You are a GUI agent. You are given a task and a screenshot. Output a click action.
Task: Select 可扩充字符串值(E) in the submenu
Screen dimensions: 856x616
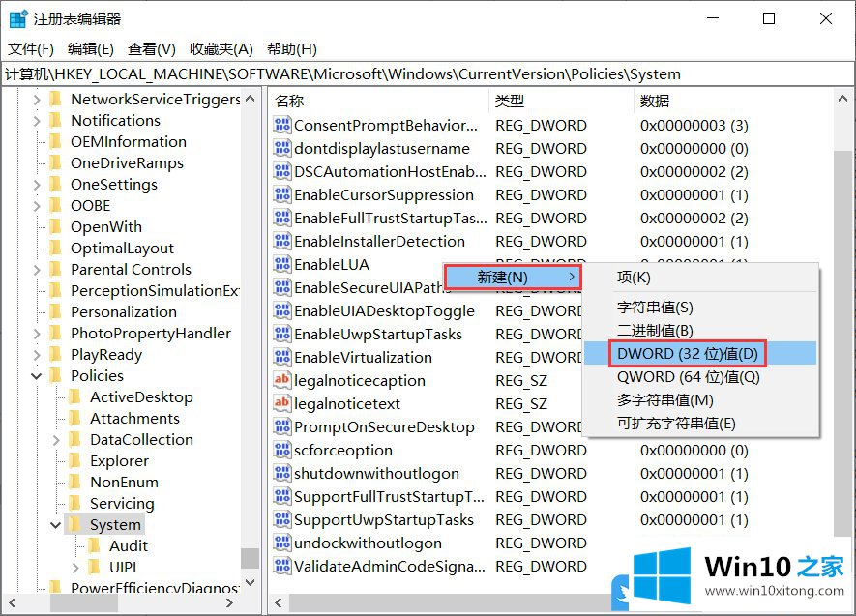[700, 424]
